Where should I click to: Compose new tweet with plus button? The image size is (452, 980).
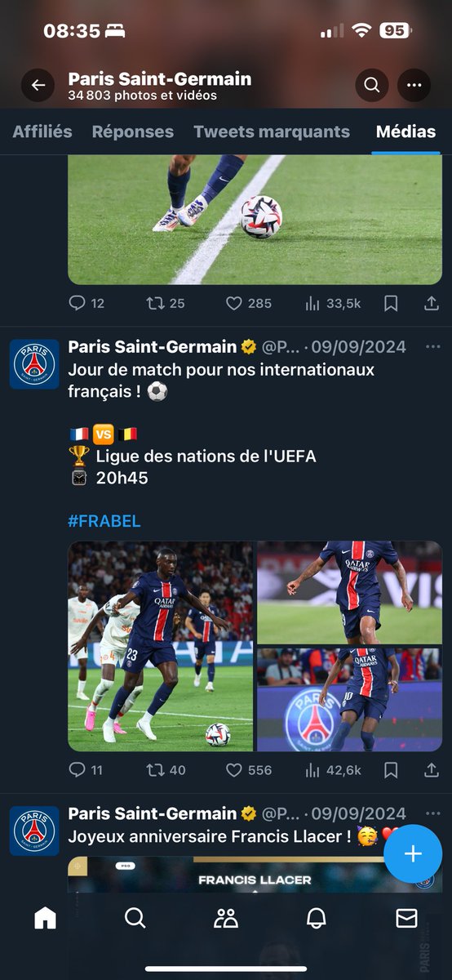coord(413,854)
